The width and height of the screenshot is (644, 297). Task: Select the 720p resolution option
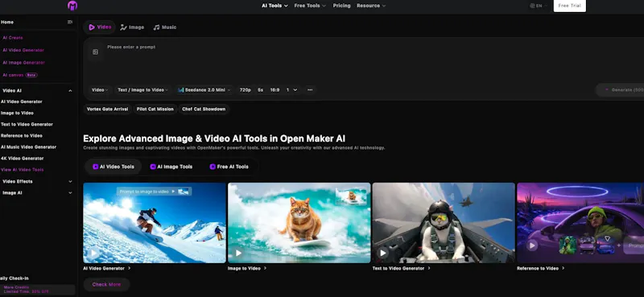coord(246,90)
